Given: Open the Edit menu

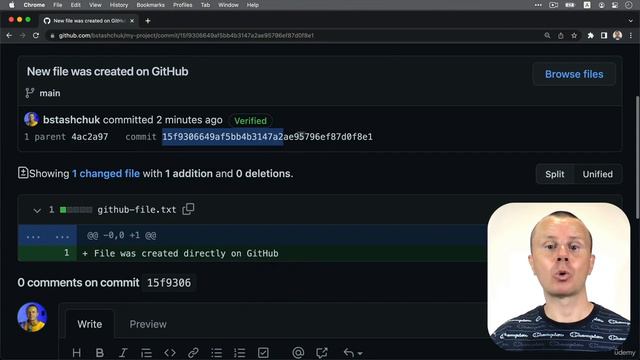Looking at the screenshot, I should 76,5.
